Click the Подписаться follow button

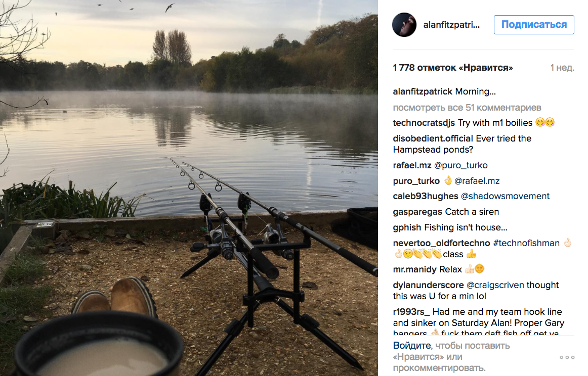[x=534, y=25]
